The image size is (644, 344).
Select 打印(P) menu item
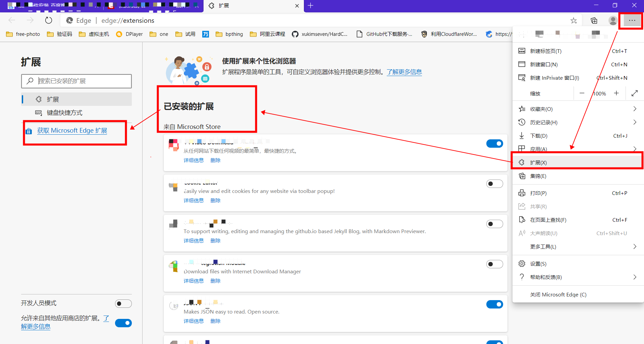(x=578, y=193)
